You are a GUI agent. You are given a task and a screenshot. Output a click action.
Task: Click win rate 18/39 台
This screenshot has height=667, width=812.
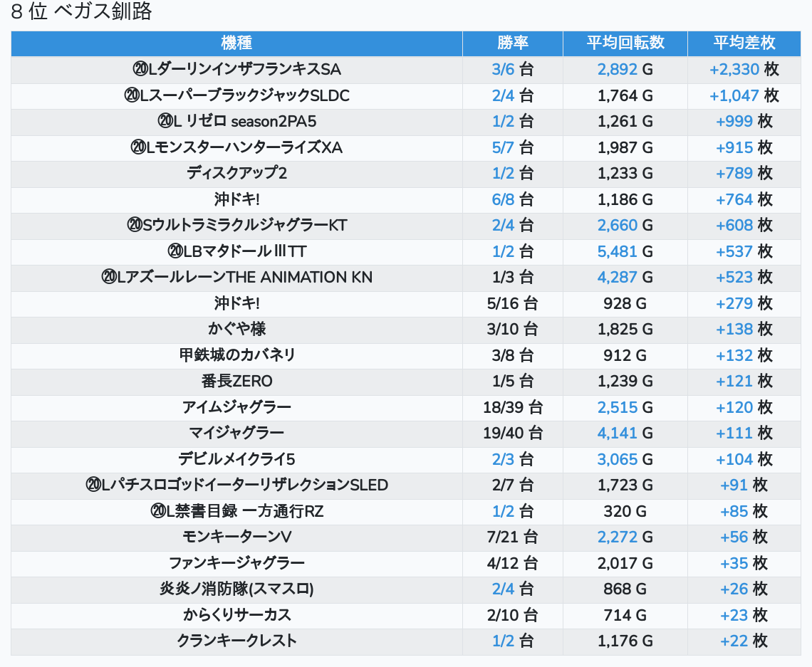click(513, 407)
